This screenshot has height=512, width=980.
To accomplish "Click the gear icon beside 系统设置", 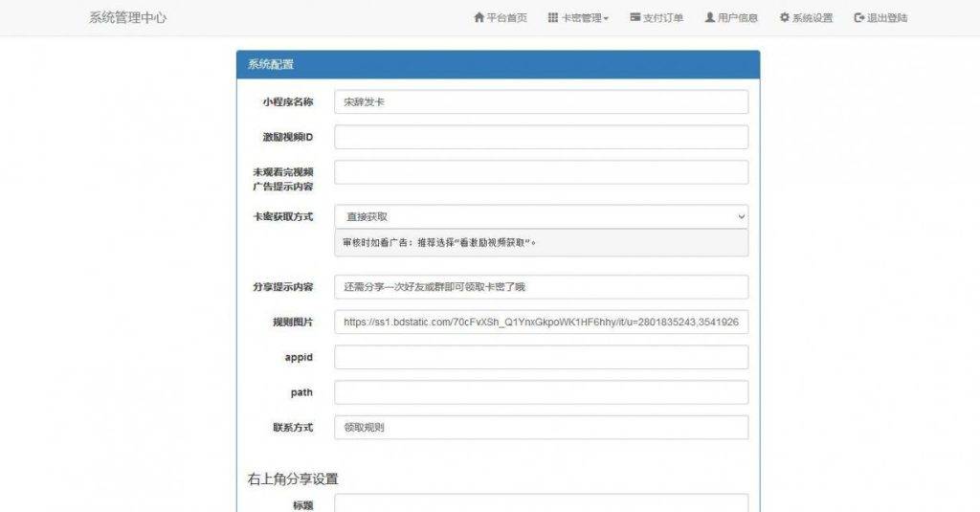I will [x=785, y=17].
